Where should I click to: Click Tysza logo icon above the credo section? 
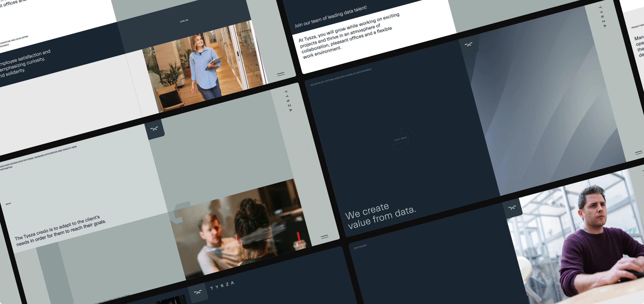pyautogui.click(x=154, y=129)
